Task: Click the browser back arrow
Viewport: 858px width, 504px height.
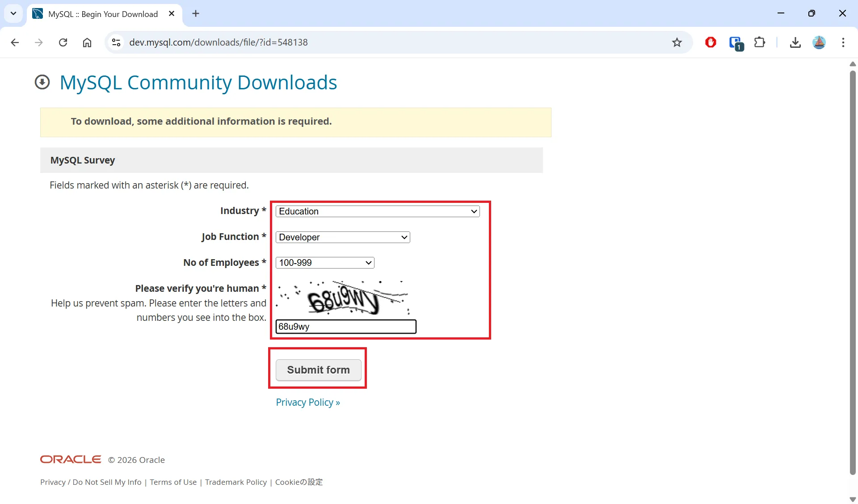Action: (15, 42)
